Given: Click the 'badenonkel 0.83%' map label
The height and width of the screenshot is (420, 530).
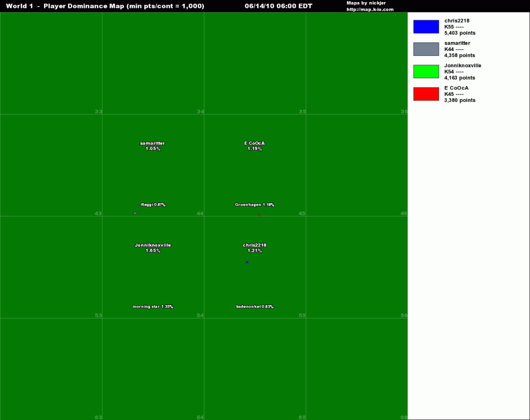Looking at the screenshot, I should (x=255, y=307).
